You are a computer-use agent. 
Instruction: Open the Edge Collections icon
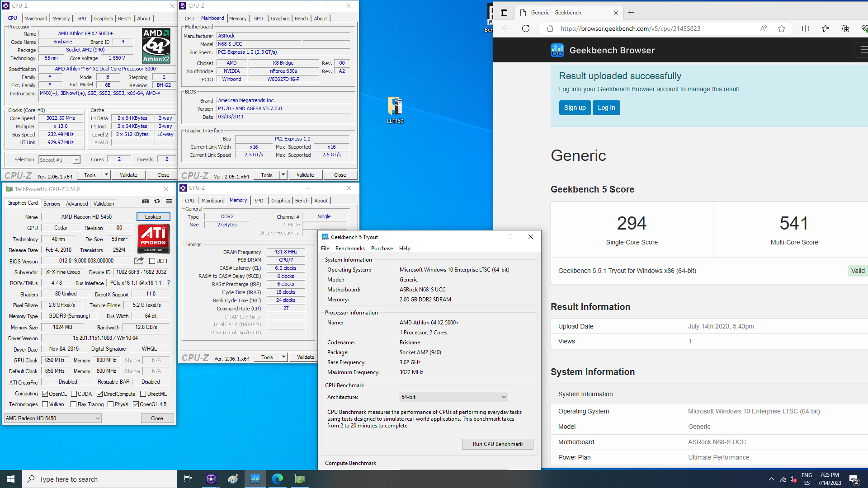[845, 28]
